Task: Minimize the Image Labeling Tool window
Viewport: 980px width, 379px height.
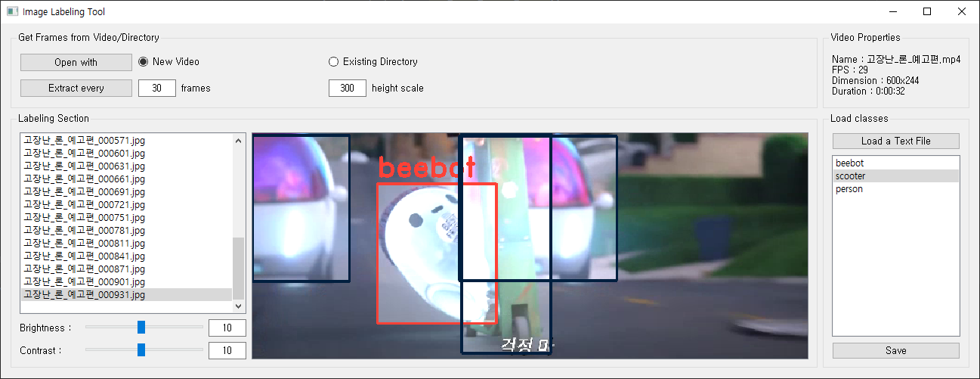Action: pyautogui.click(x=892, y=11)
